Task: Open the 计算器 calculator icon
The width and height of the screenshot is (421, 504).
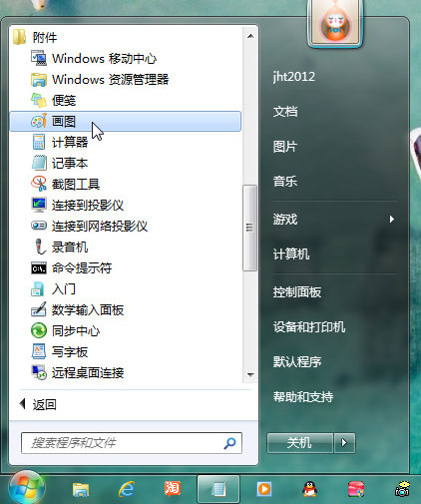Action: pos(39,142)
